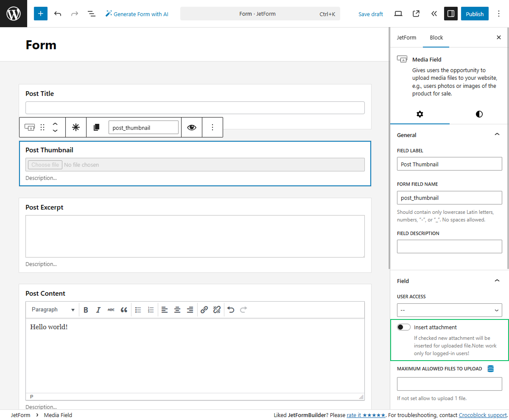Open block options vertical dots menu
The width and height of the screenshot is (509, 420).
pos(213,127)
